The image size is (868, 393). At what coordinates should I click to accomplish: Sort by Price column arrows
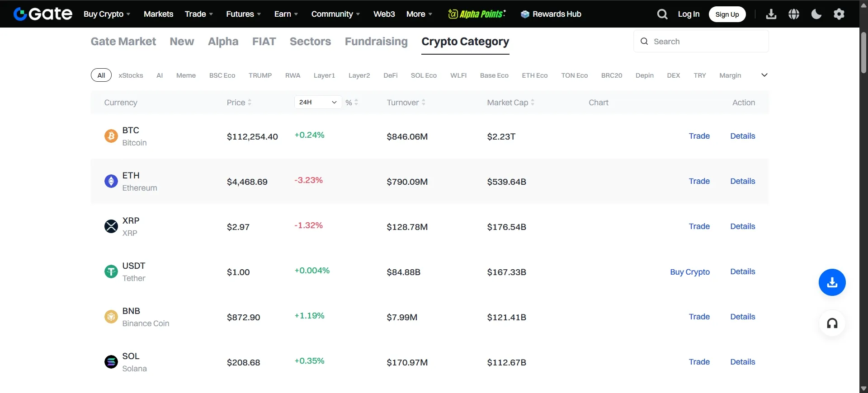pos(250,103)
